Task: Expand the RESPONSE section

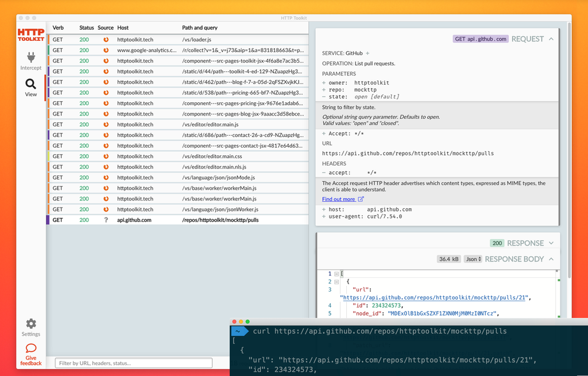Action: [551, 243]
